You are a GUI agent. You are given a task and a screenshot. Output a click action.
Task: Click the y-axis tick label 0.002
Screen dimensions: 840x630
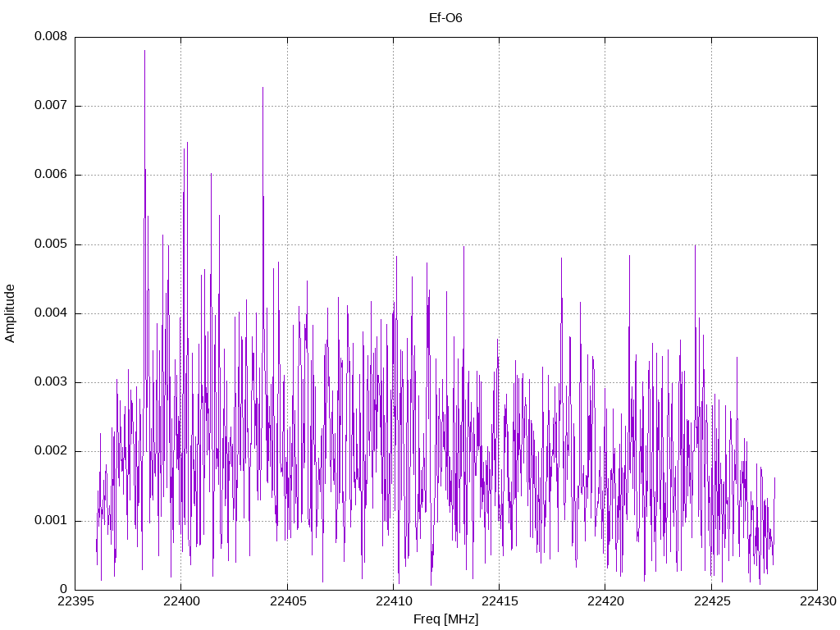point(51,451)
